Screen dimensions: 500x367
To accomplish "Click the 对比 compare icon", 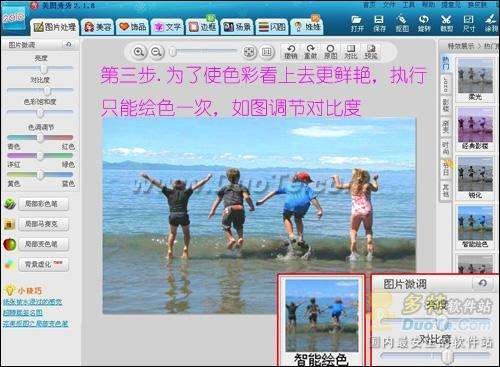I will [351, 52].
